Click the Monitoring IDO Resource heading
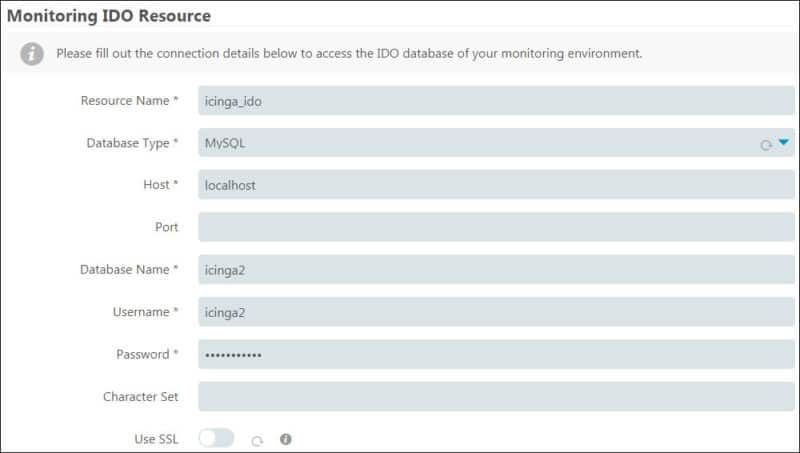Image resolution: width=800 pixels, height=453 pixels. point(110,16)
